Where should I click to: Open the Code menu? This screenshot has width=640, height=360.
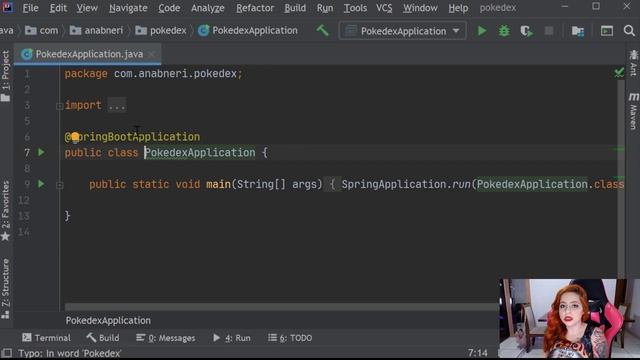(x=169, y=8)
